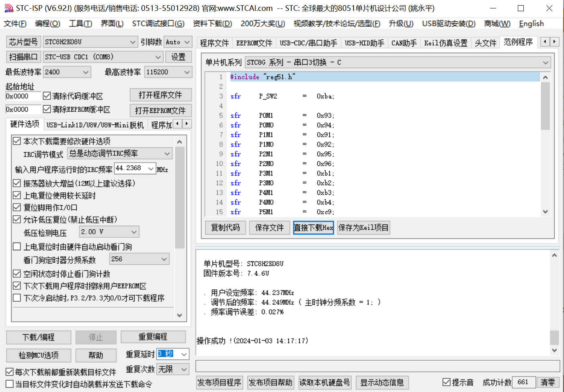Open IRC frequency 44.2368 dropdown
564x392 pixels.
point(151,169)
